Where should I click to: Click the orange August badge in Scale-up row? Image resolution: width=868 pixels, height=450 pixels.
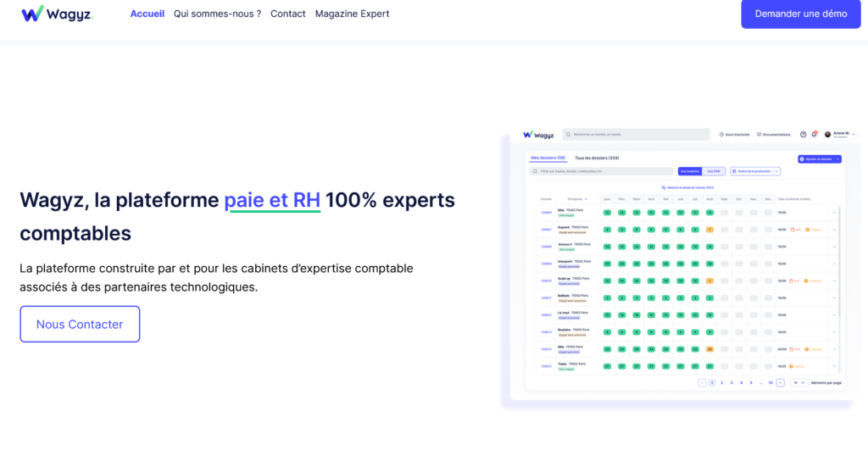[x=709, y=281]
